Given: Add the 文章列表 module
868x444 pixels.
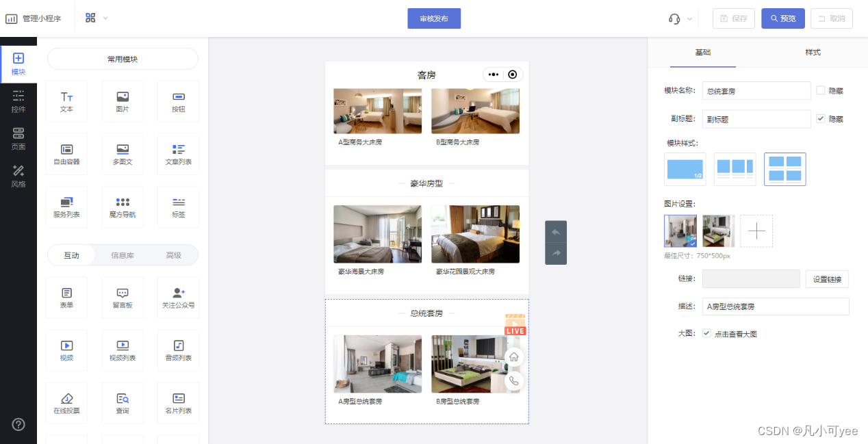Looking at the screenshot, I should click(178, 154).
